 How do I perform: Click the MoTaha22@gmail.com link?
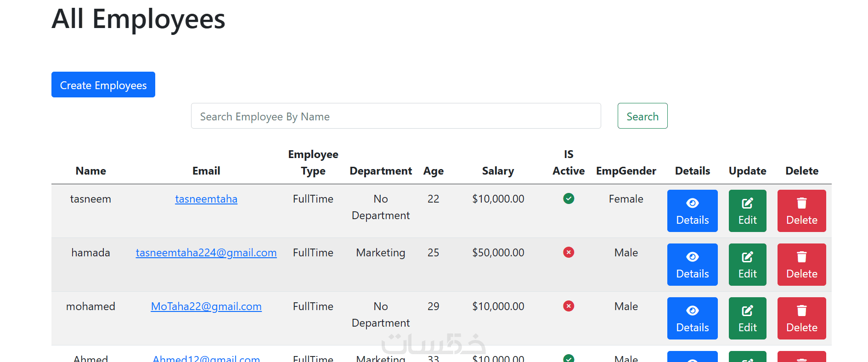click(206, 306)
